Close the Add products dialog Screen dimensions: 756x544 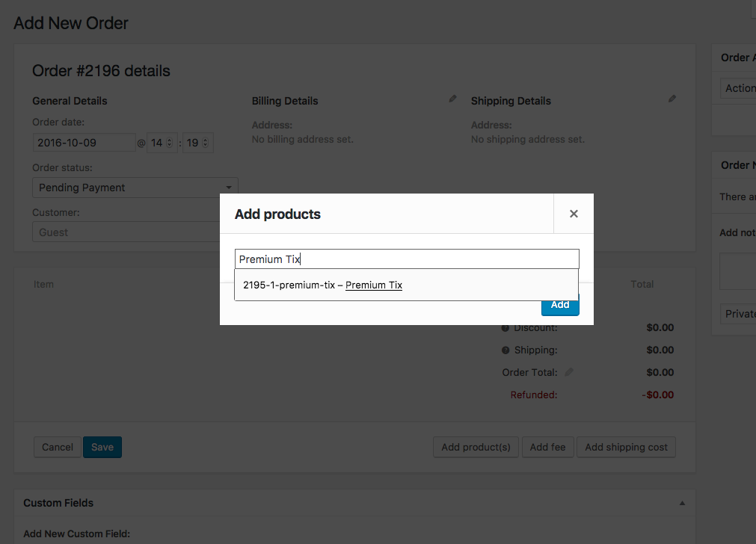(x=574, y=214)
